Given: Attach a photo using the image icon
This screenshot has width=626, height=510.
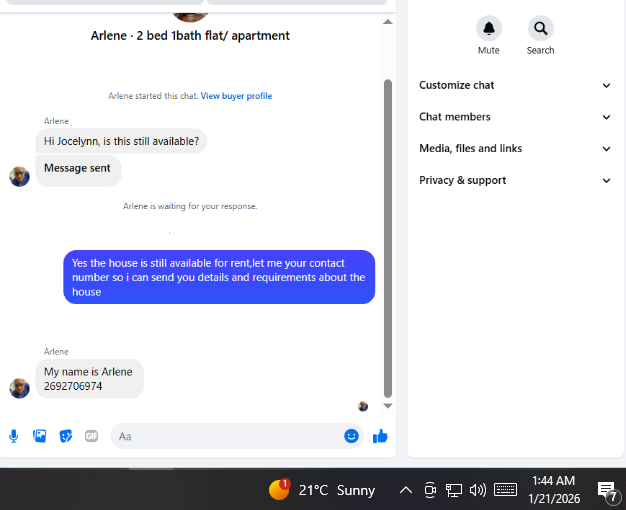Looking at the screenshot, I should (40, 436).
